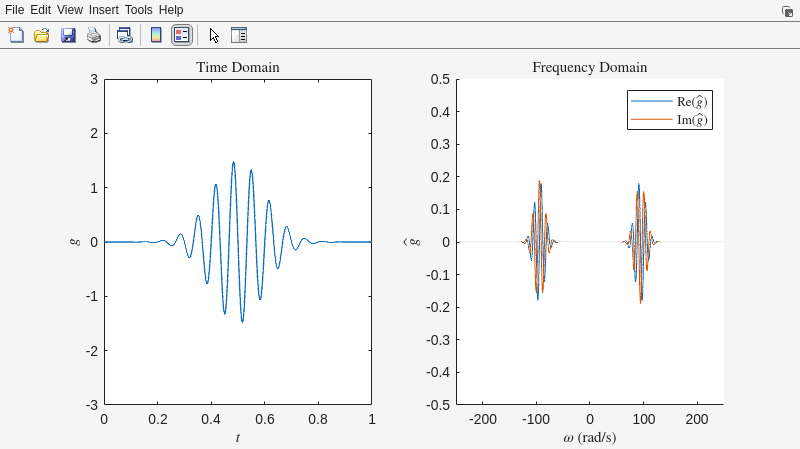
Task: Open a file with the folder icon
Action: click(42, 35)
